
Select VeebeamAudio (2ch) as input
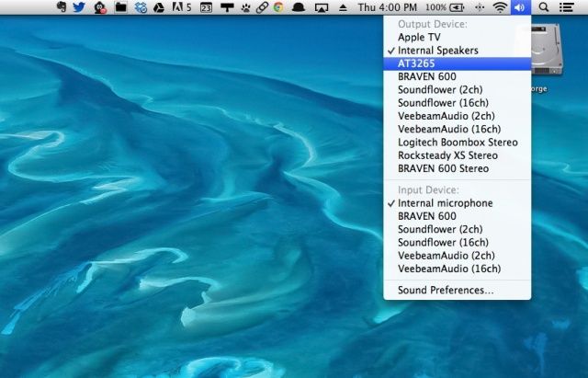click(458, 256)
